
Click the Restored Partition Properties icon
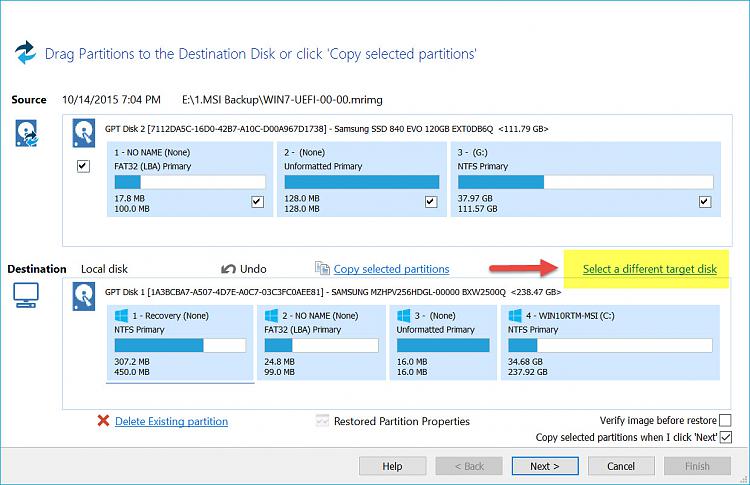coord(322,421)
